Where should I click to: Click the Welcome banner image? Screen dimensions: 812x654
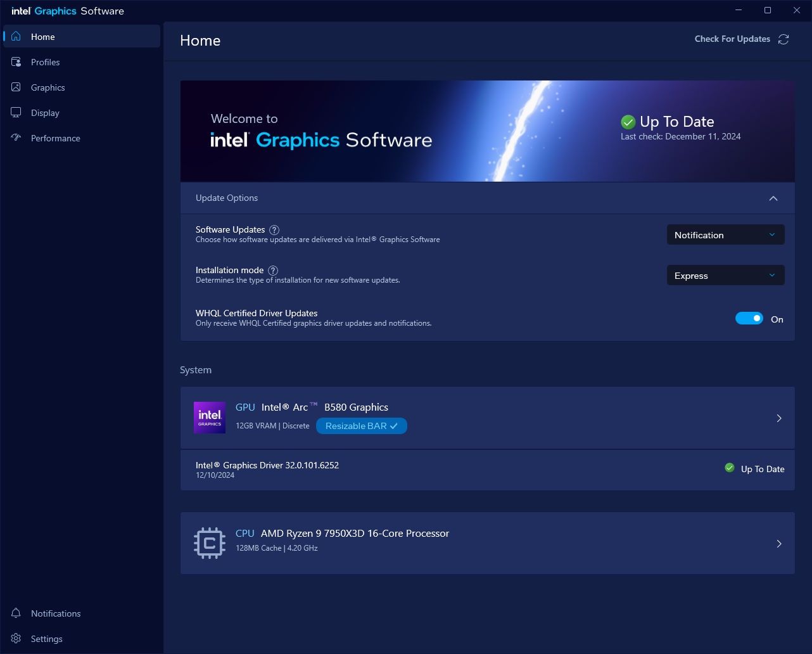pyautogui.click(x=488, y=131)
